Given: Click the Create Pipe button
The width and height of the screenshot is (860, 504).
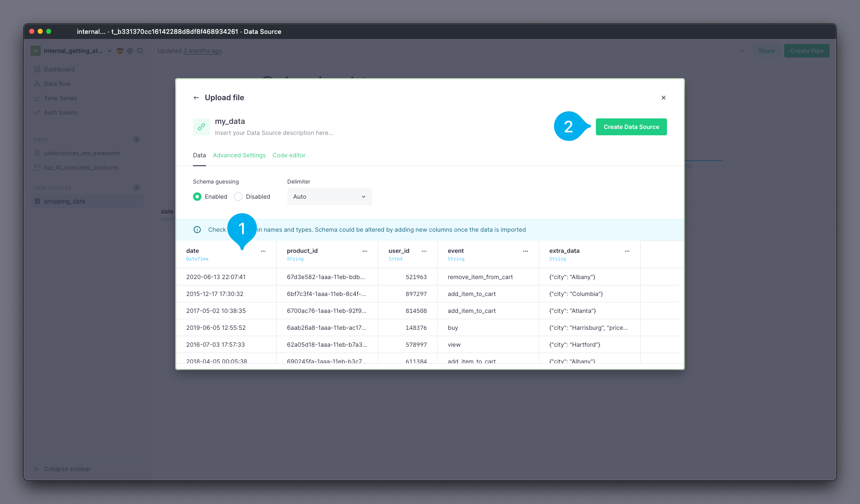Looking at the screenshot, I should pos(807,51).
